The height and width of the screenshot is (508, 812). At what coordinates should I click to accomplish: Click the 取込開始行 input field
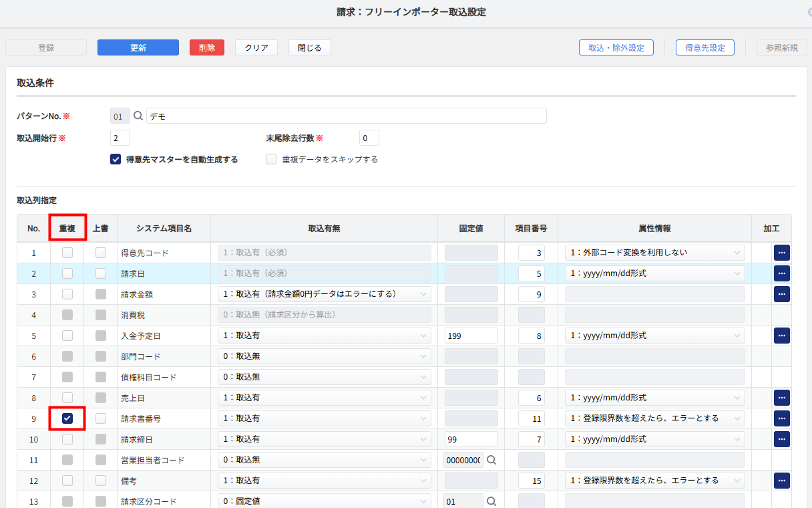click(120, 138)
